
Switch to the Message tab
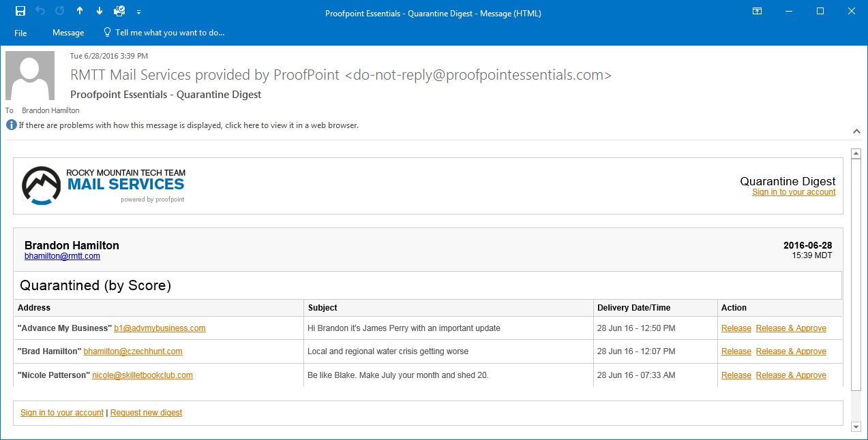point(68,33)
